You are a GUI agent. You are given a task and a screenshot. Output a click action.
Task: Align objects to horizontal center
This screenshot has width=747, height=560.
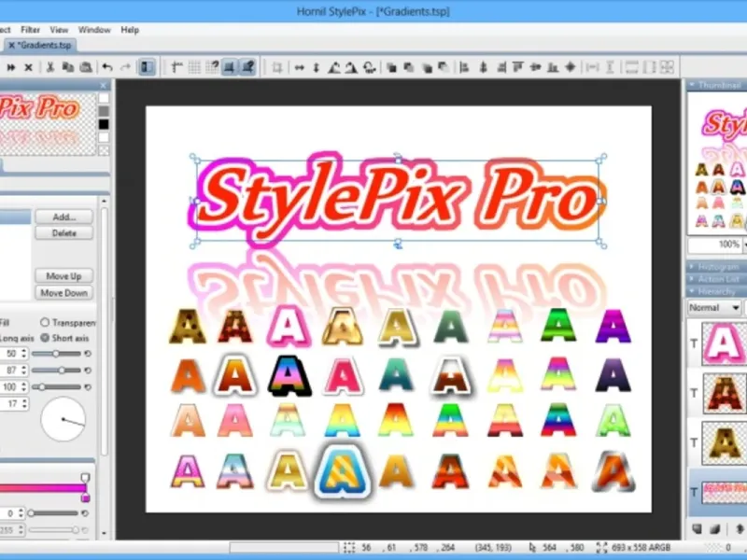[483, 67]
